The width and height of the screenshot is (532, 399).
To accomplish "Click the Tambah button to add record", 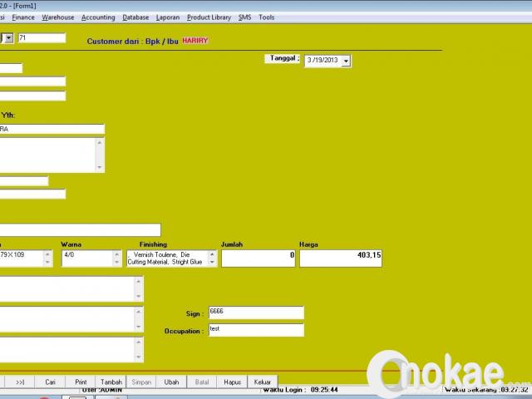I will [111, 382].
